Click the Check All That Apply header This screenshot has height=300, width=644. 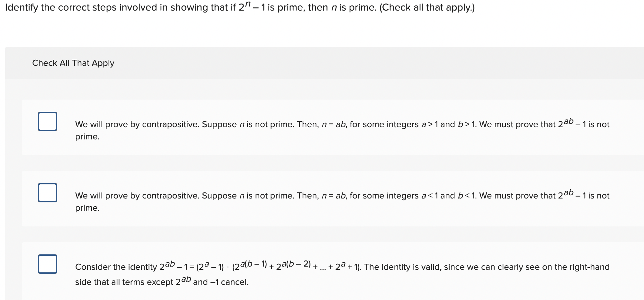[x=73, y=63]
